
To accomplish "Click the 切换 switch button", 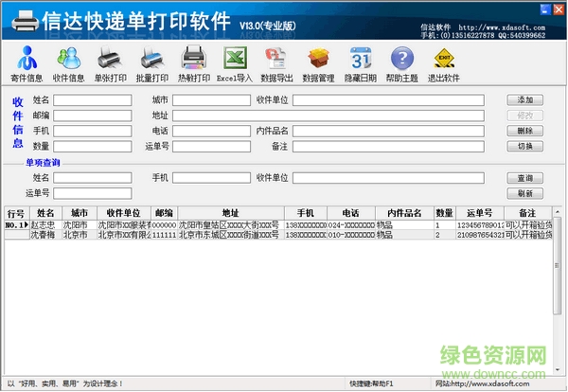I will coord(525,147).
